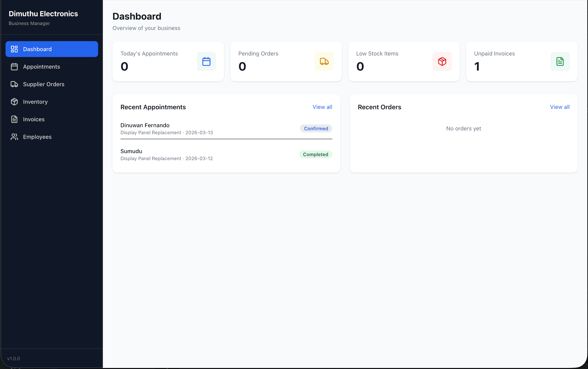Click the blue calendar icon on Today's Appointments card
The width and height of the screenshot is (588, 369).
point(206,61)
